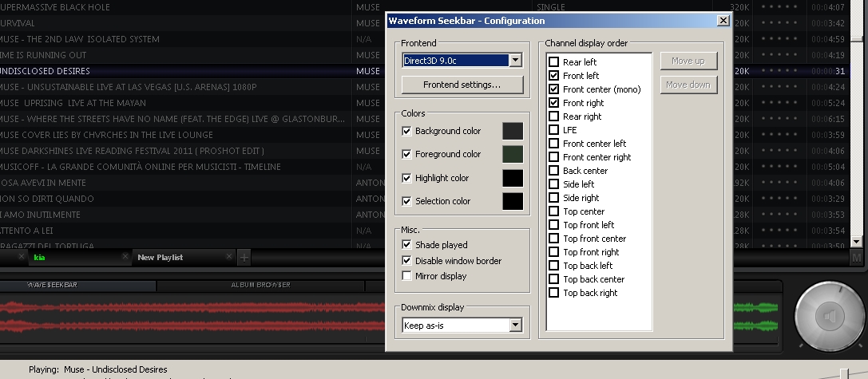Add a new playlist with plus button
Viewport: 868px width, 379px height.
pyautogui.click(x=244, y=257)
